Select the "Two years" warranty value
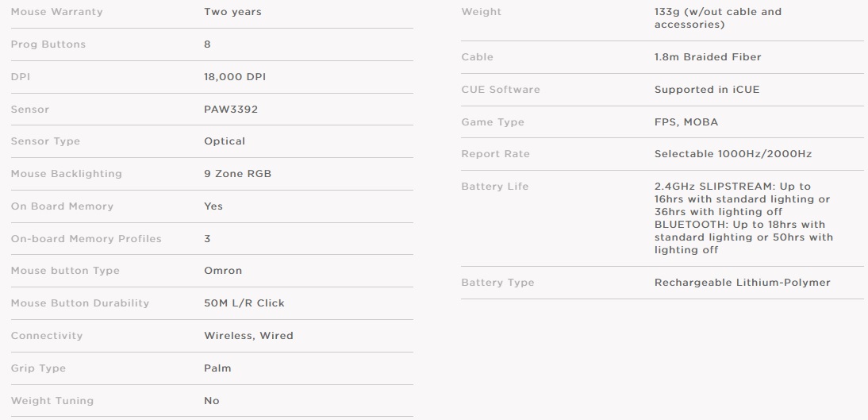868x420 pixels. click(x=232, y=12)
